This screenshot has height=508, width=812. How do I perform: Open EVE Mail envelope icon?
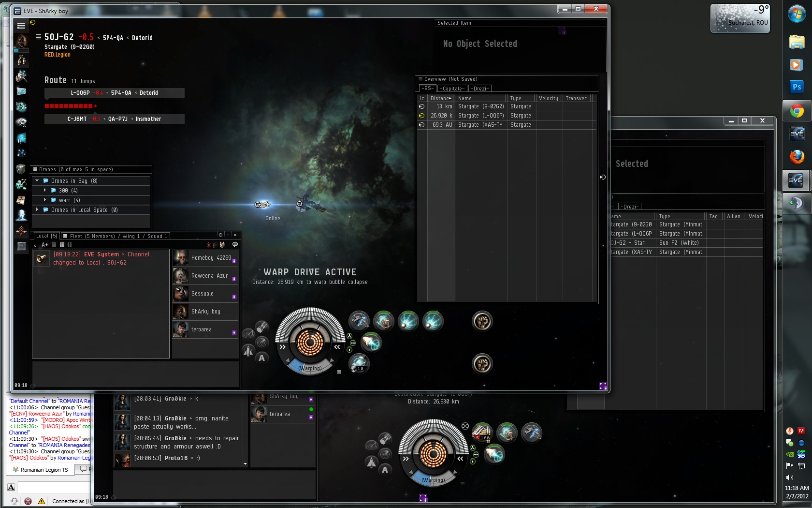coord(21,91)
